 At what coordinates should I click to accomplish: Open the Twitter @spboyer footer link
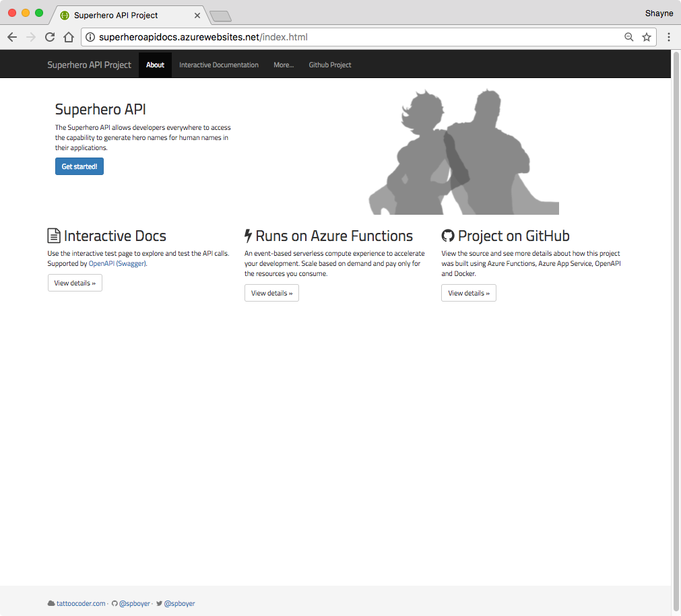(179, 603)
